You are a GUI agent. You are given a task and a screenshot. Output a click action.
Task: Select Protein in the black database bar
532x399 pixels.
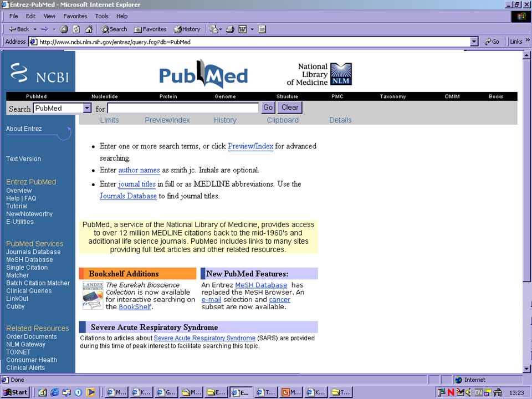click(168, 96)
